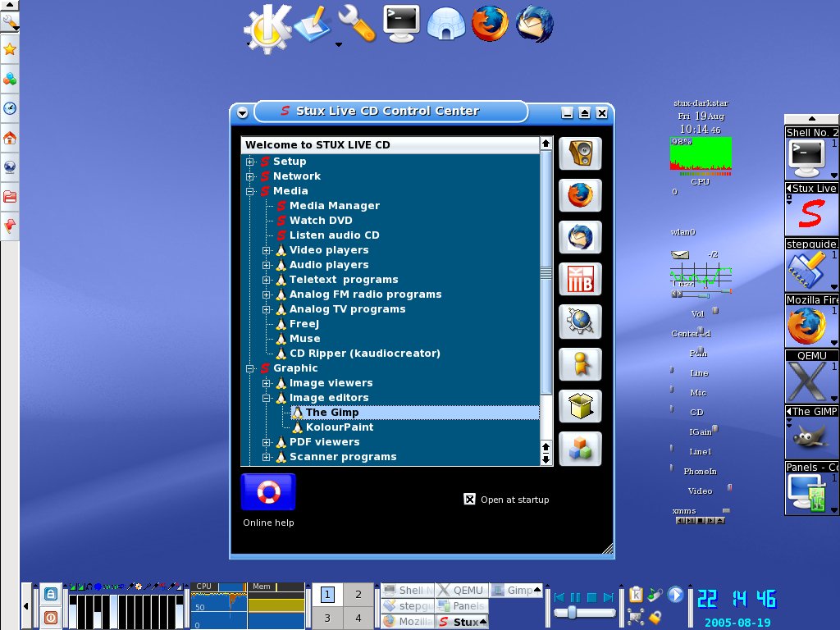The image size is (840, 630).
Task: Click the Firefox button in the Control Center sidebar
Action: [x=580, y=195]
